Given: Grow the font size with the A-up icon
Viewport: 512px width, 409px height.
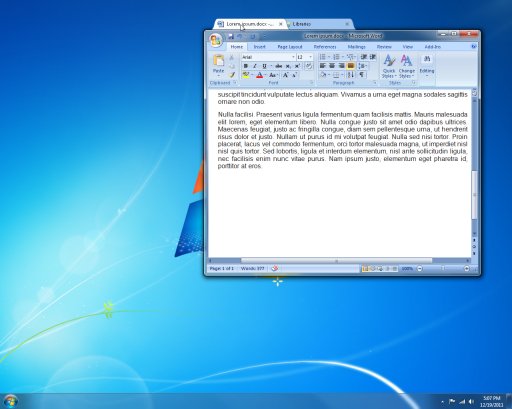Looking at the screenshot, I should [285, 75].
